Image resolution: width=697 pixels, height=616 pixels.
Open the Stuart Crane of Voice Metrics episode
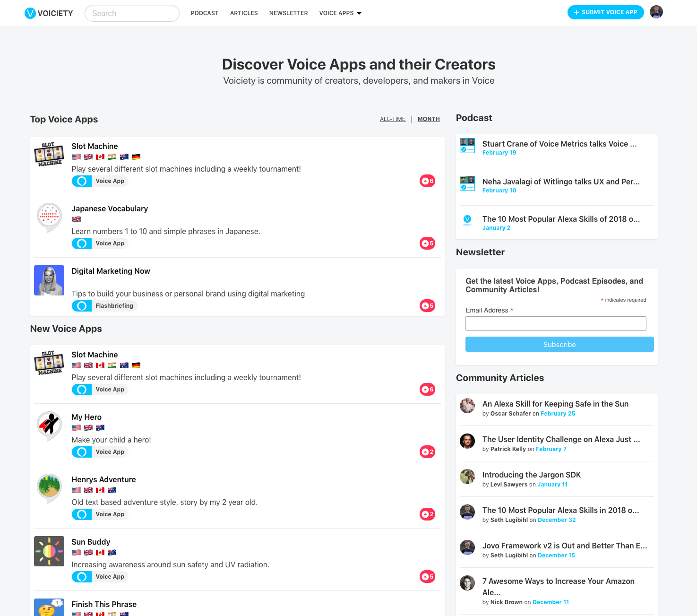559,144
